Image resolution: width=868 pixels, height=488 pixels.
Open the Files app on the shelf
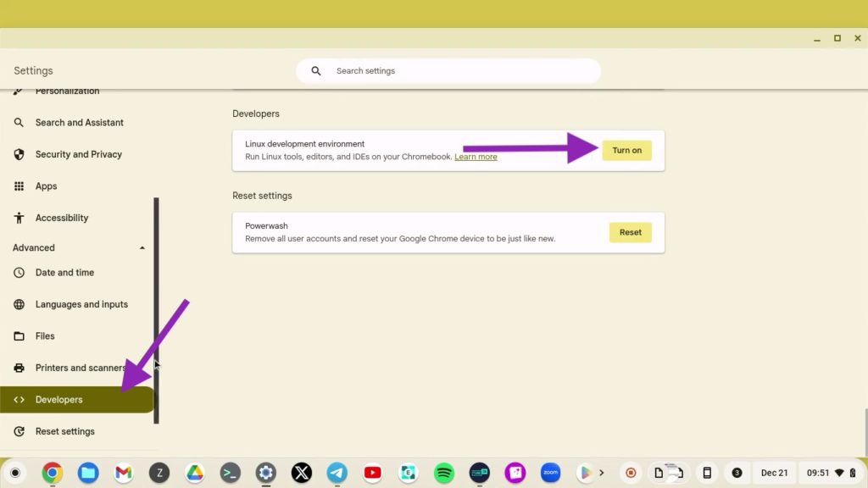pyautogui.click(x=88, y=473)
